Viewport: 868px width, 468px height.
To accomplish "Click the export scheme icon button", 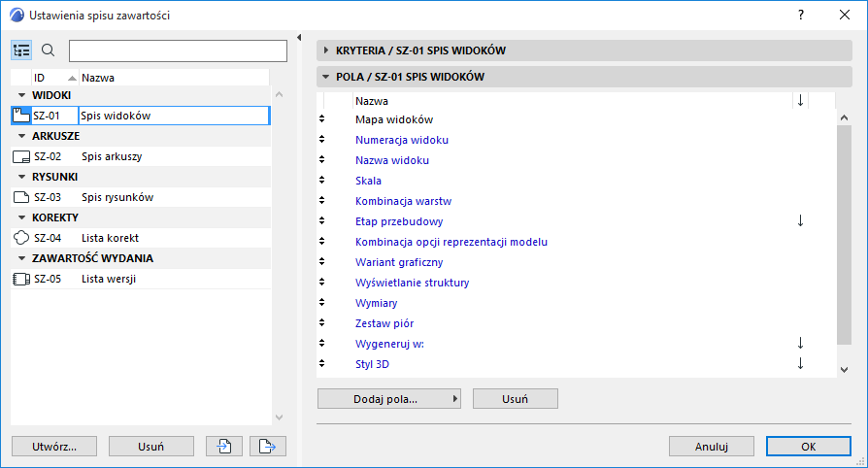I will (x=269, y=446).
